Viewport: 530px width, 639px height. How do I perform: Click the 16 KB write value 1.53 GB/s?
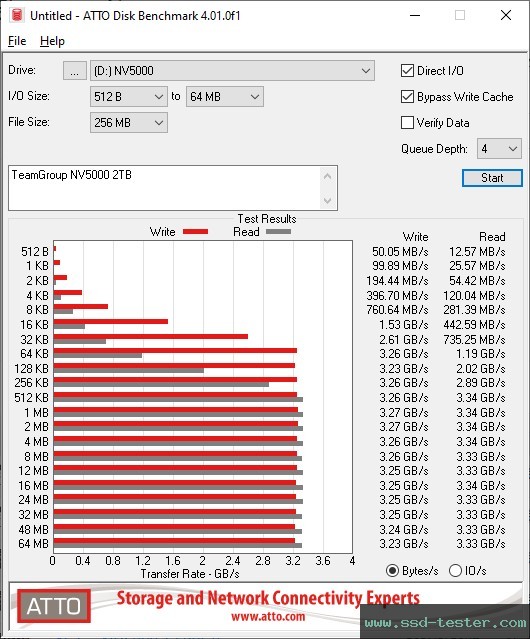tap(404, 325)
